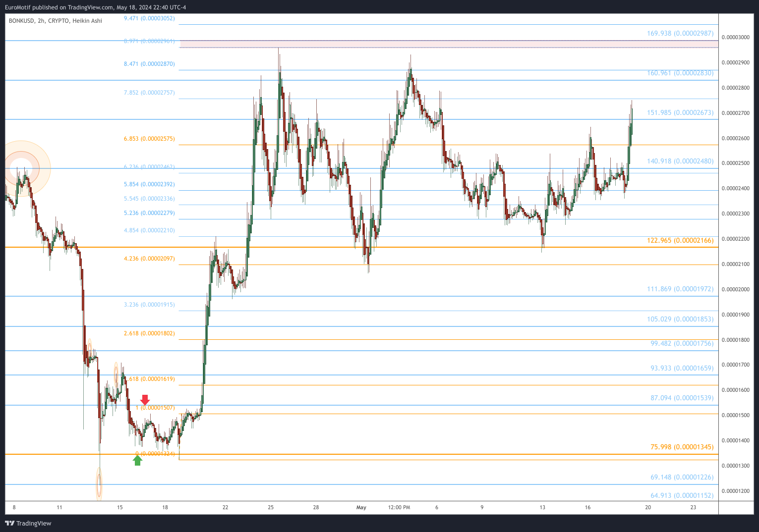Screen dimensions: 759x532
Task: Click date 23 on the time axis
Action: 693,507
